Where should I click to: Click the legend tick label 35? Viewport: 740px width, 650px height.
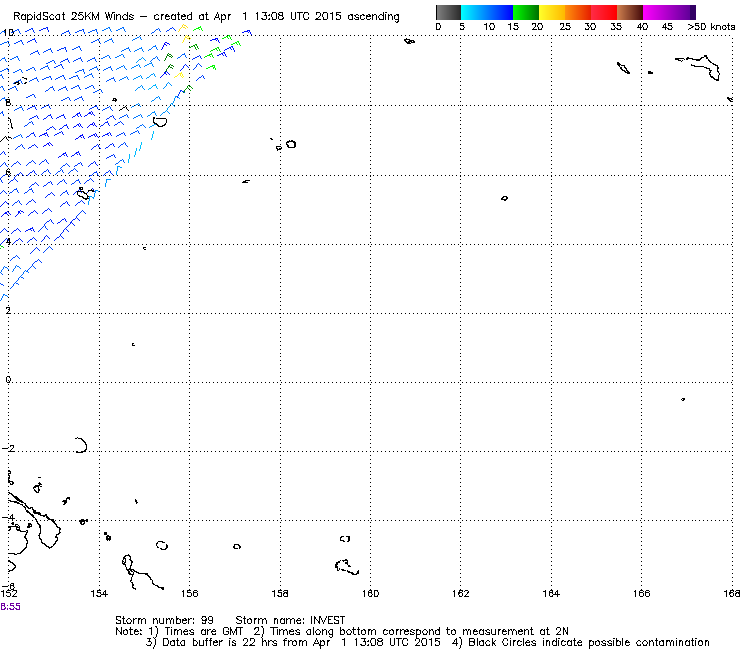pyautogui.click(x=616, y=27)
